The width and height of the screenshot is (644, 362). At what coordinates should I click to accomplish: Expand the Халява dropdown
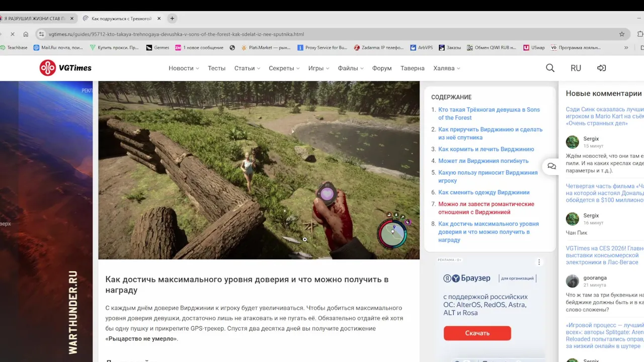pos(446,68)
